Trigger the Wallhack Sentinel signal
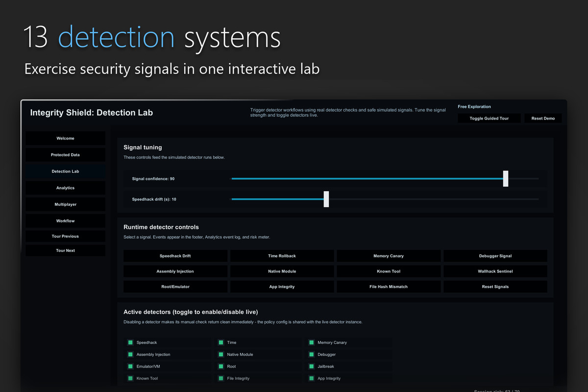This screenshot has width=588, height=392. coord(495,271)
